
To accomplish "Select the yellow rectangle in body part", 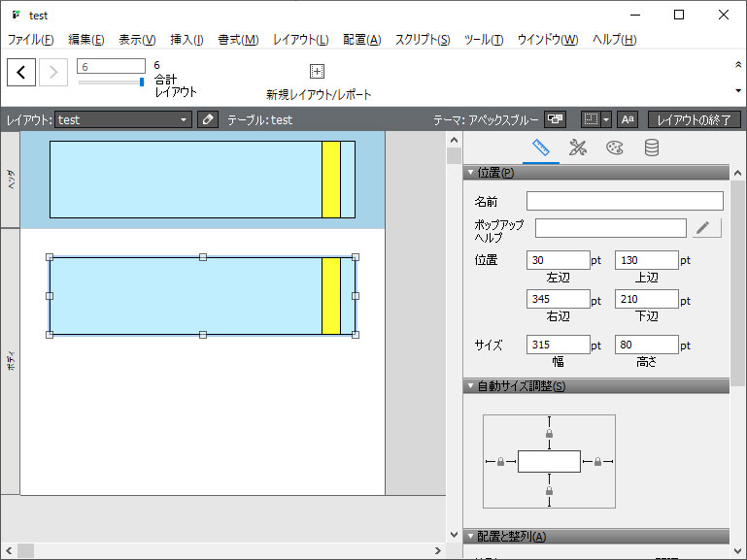I will click(331, 296).
